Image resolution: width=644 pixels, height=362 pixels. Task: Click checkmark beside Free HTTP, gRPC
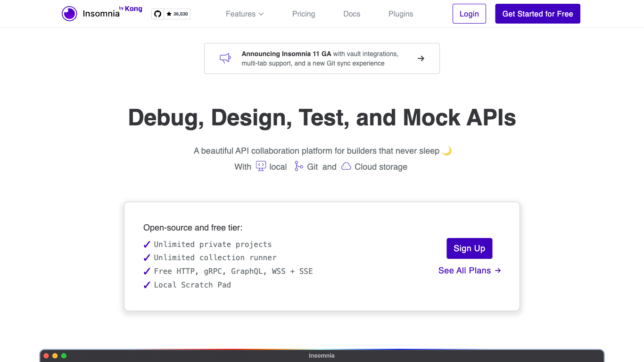[147, 271]
